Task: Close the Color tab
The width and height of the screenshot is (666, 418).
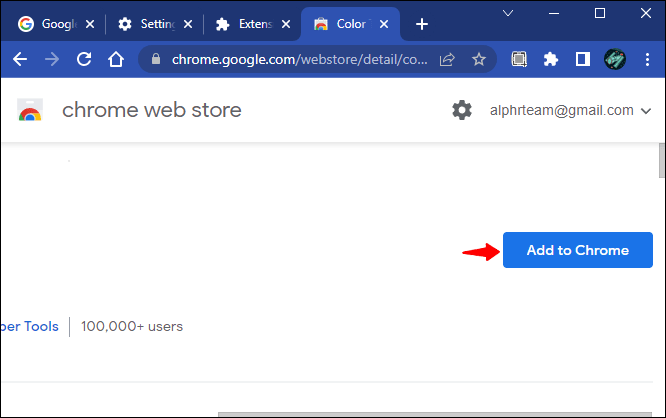Action: [384, 24]
